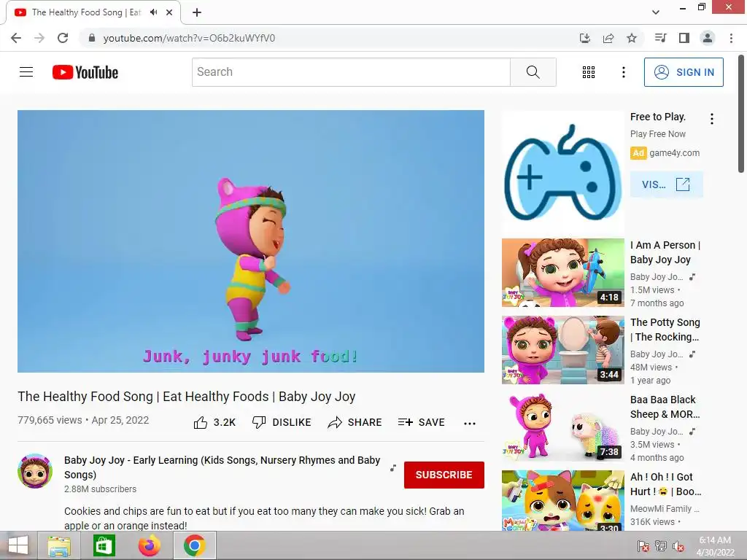Toggle Chrome side panel icon
Viewport: 747px width, 560px height.
pyautogui.click(x=684, y=38)
